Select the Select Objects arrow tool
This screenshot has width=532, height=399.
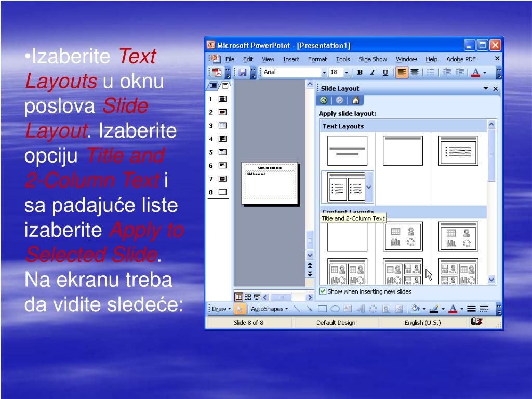[x=240, y=309]
